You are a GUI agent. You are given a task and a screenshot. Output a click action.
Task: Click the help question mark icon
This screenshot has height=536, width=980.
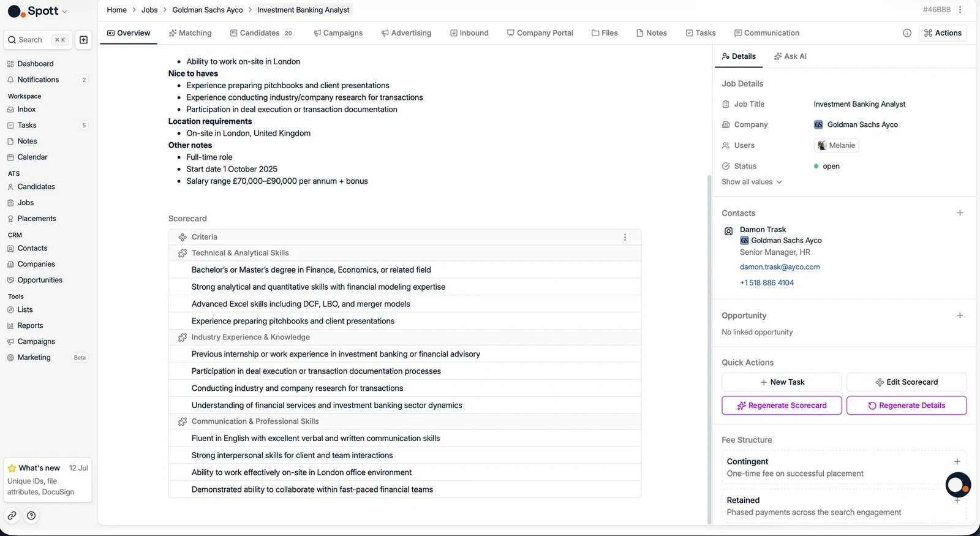click(x=31, y=516)
